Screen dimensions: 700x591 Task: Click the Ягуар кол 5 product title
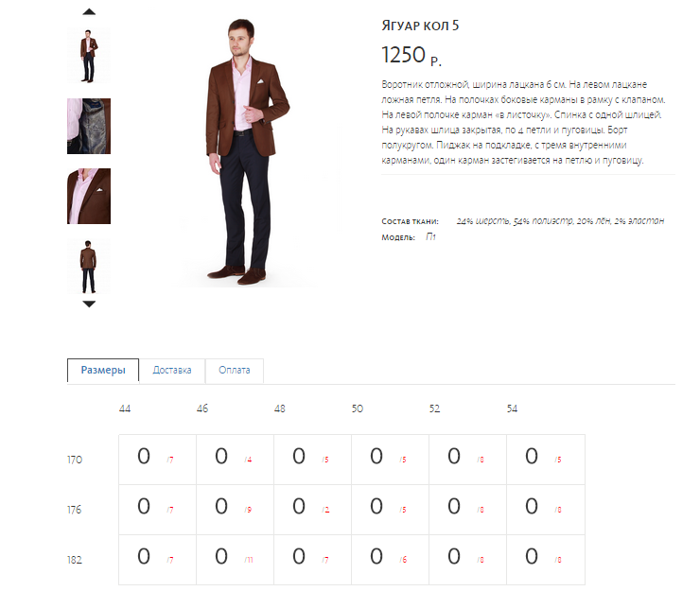[420, 26]
